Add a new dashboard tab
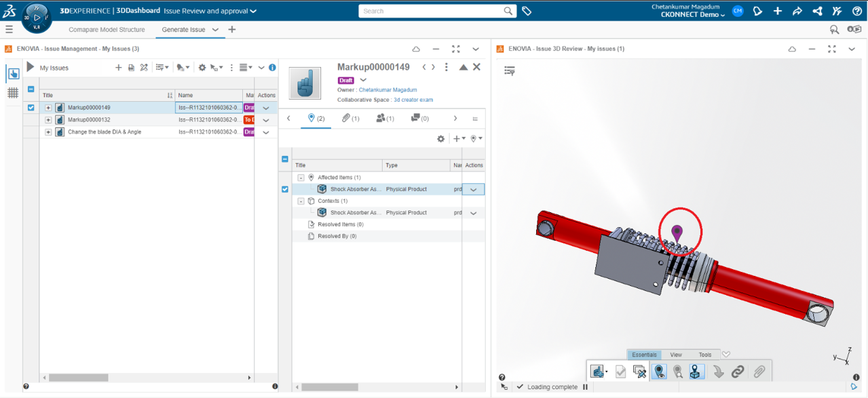The height and width of the screenshot is (398, 868). (x=232, y=30)
